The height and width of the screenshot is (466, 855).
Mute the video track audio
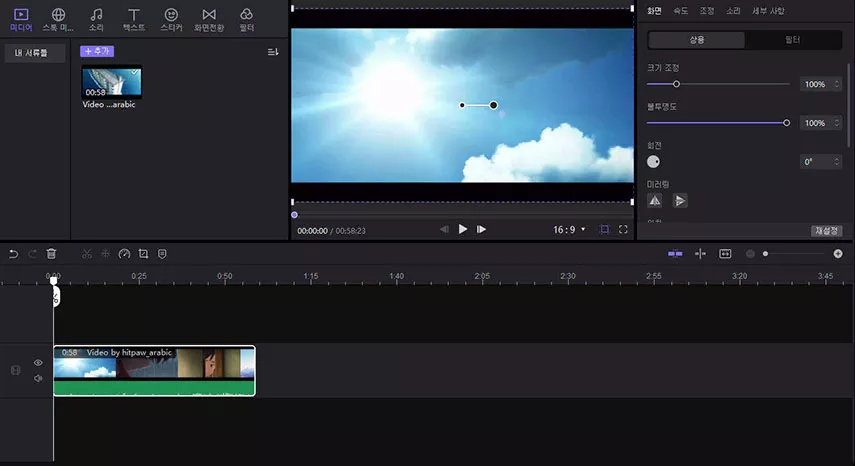pyautogui.click(x=38, y=378)
